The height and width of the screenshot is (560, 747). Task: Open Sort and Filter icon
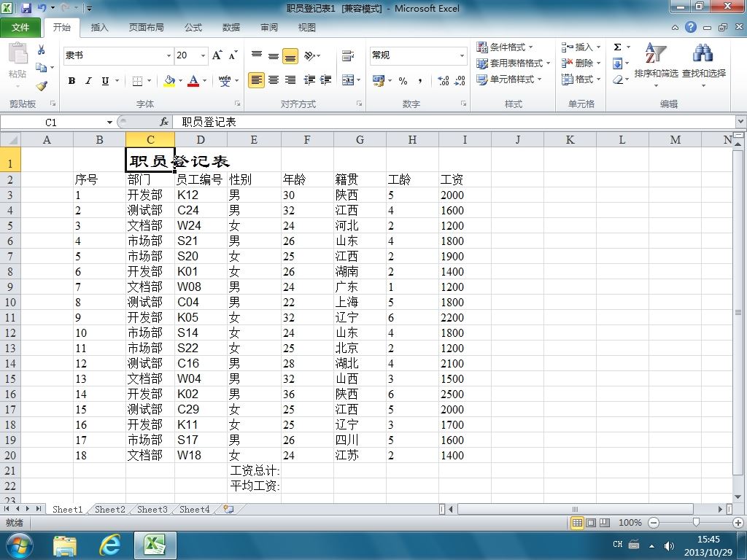tap(656, 53)
